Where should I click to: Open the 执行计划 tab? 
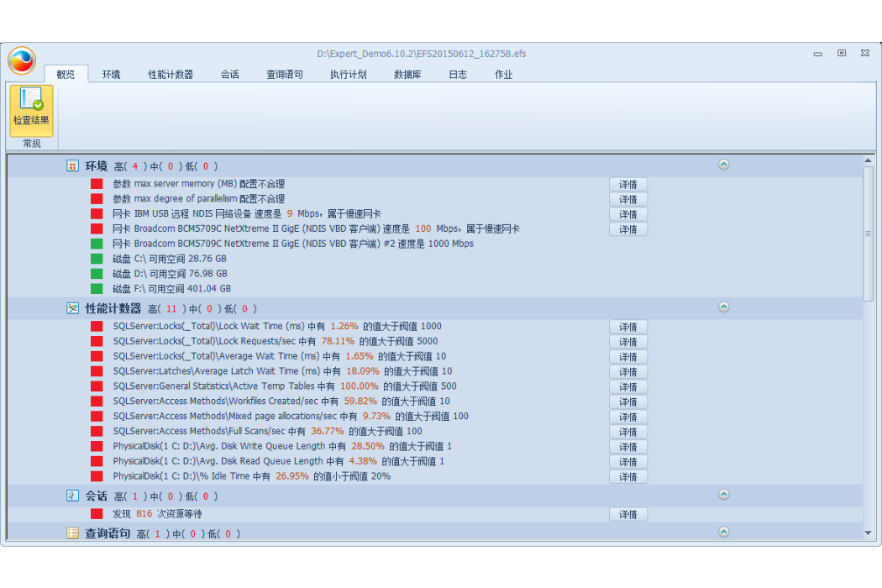click(x=349, y=74)
